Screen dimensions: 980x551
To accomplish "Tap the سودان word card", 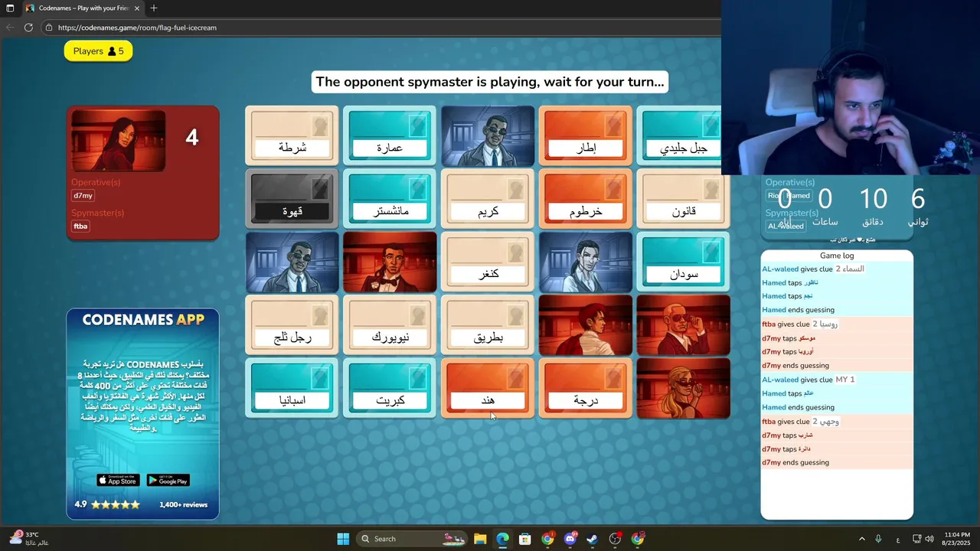I will pos(684,262).
